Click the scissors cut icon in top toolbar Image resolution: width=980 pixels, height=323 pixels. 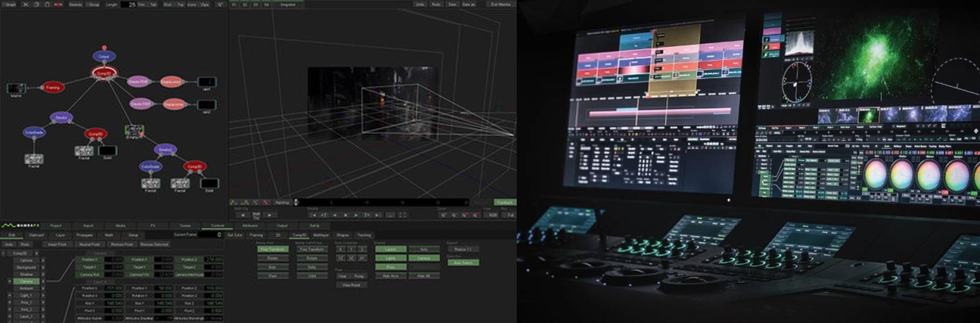coord(26,4)
